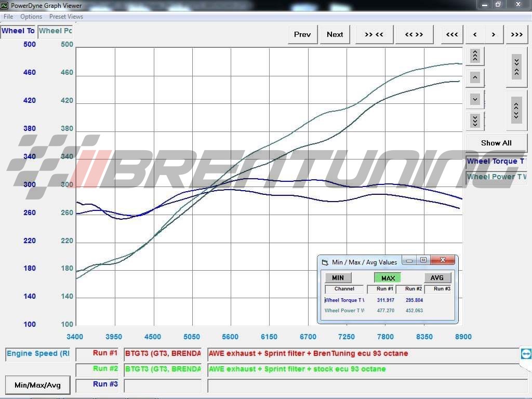Click the empty Run #3 description field
The width and height of the screenshot is (532, 399).
[367, 385]
